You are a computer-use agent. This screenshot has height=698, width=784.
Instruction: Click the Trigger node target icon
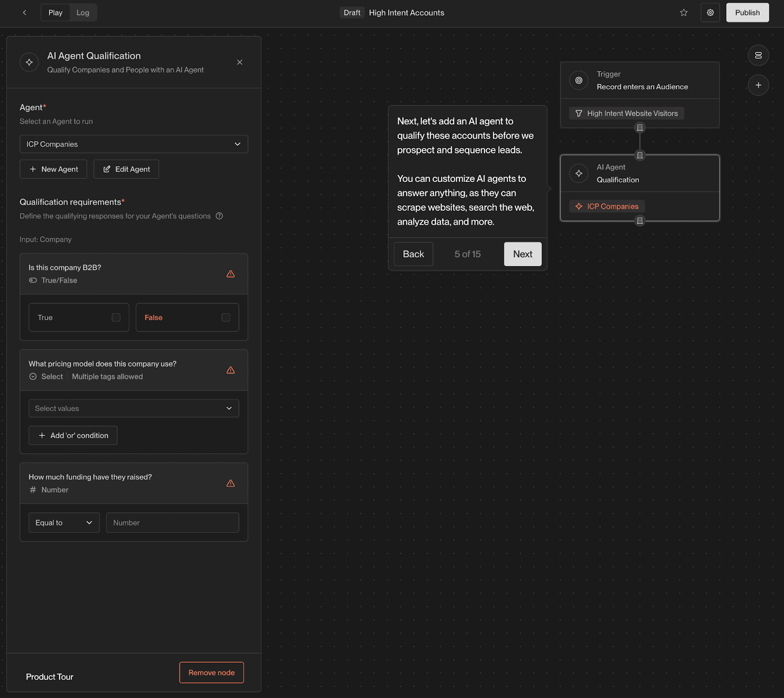[579, 80]
